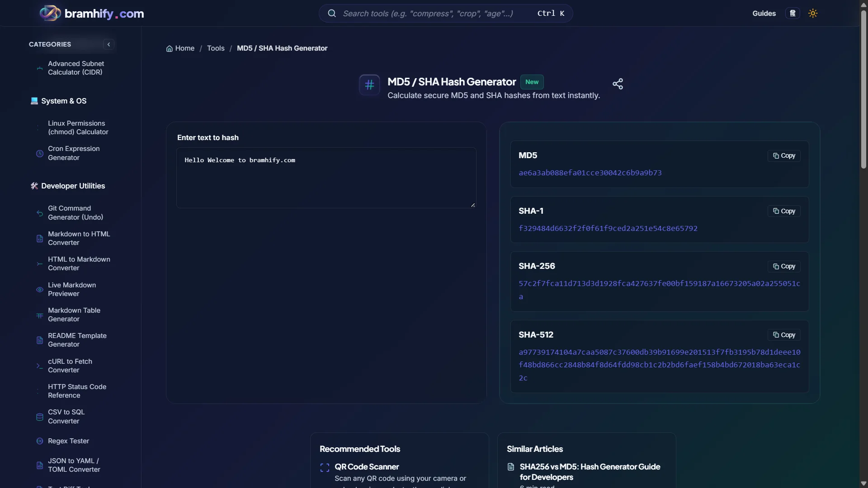Open the QR Code Scanner recommended tool
The width and height of the screenshot is (868, 488).
click(x=367, y=467)
